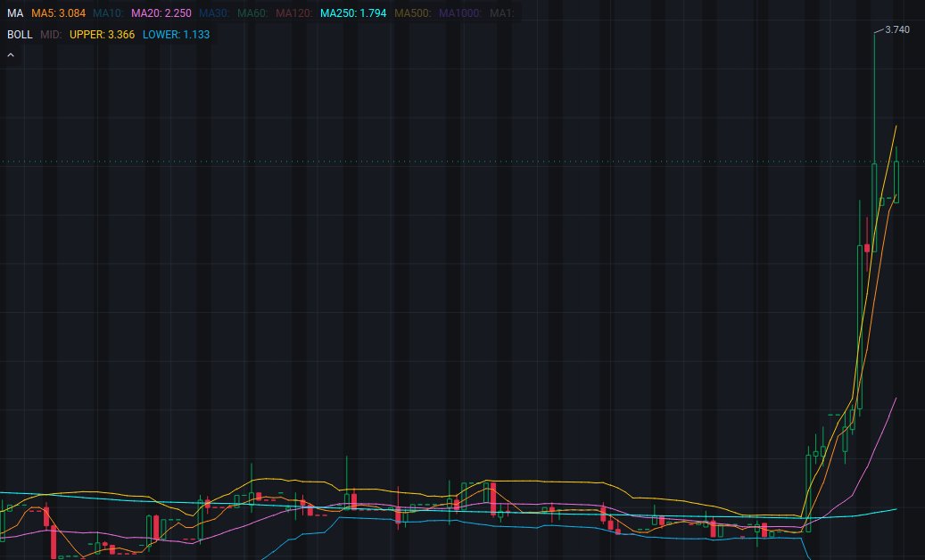Viewport: 925px width, 560px height.
Task: Toggle the BOLL LOWER 1.133 band
Action: 177,34
